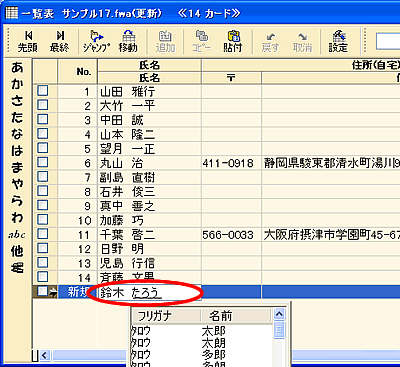Open the 設定 settings toolbar icon
The image size is (400, 367).
(338, 42)
